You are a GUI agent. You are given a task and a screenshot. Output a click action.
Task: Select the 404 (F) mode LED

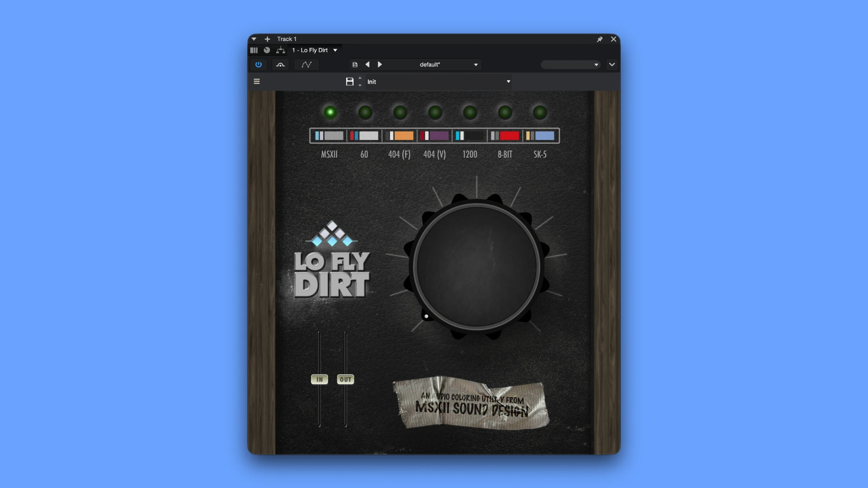pyautogui.click(x=400, y=112)
